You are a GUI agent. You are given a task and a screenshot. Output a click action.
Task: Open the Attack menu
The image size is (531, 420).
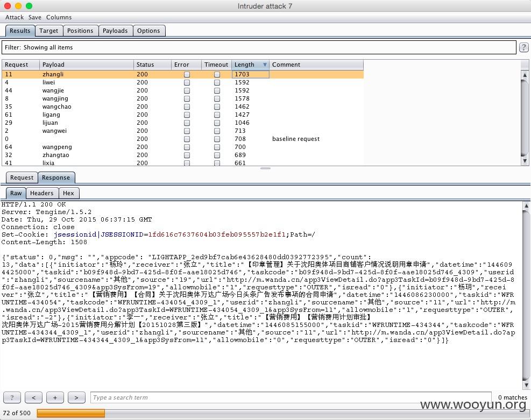(15, 17)
